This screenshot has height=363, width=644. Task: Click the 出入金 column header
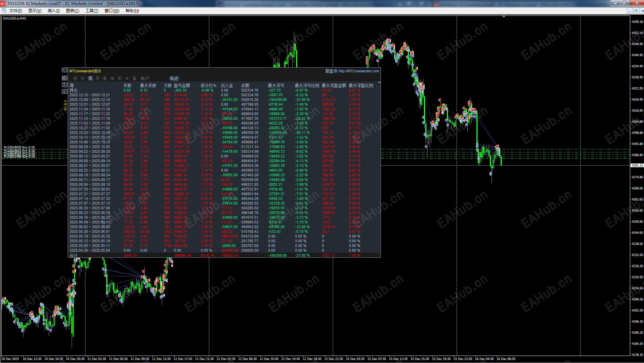click(227, 85)
